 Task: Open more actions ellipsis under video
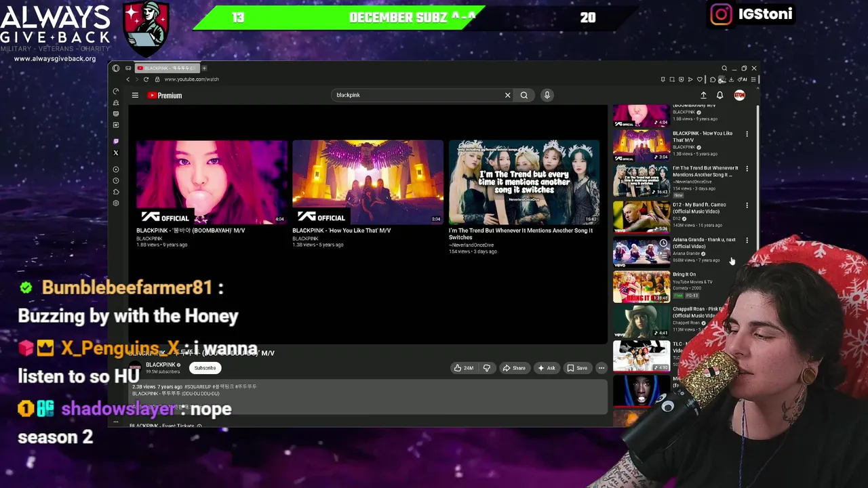601,368
